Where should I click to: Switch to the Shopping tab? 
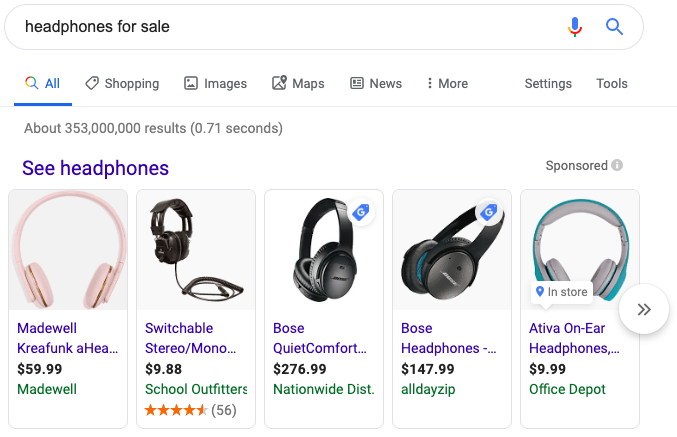point(122,83)
